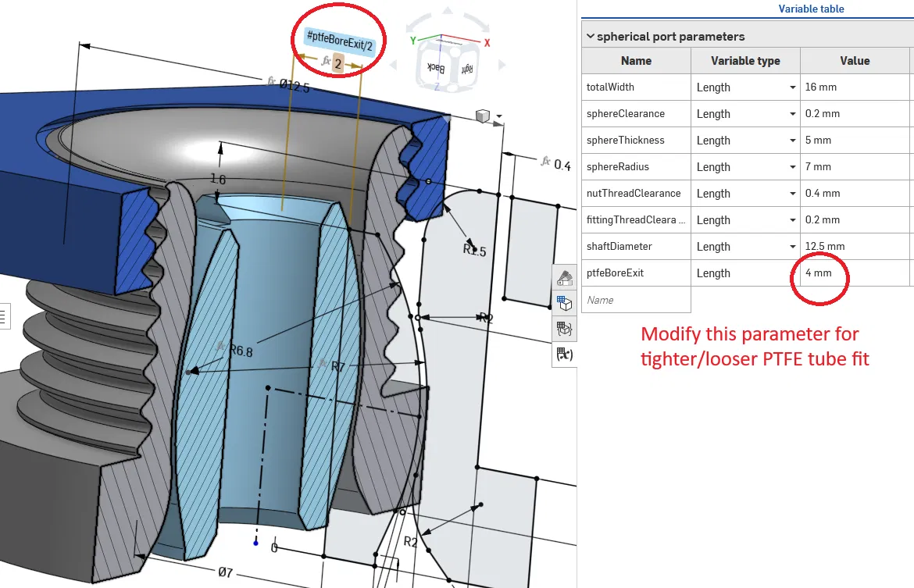Open the Custom tables panel icon
This screenshot has width=914, height=588.
564,329
